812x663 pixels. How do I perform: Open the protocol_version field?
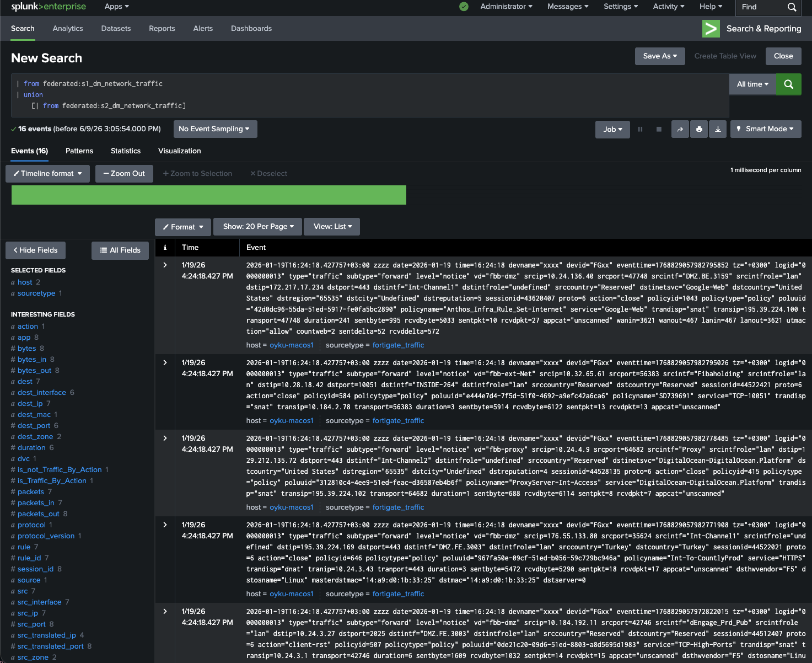[46, 536]
